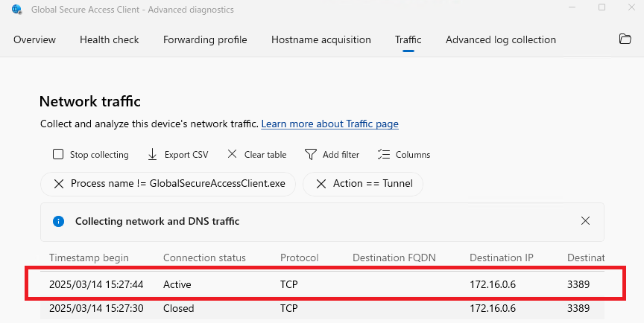Click the Clear table X icon
The width and height of the screenshot is (644, 323).
point(232,155)
